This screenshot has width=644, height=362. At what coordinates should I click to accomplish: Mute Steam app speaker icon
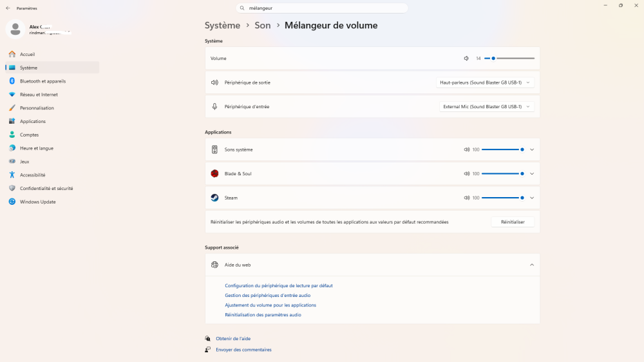coord(466,198)
